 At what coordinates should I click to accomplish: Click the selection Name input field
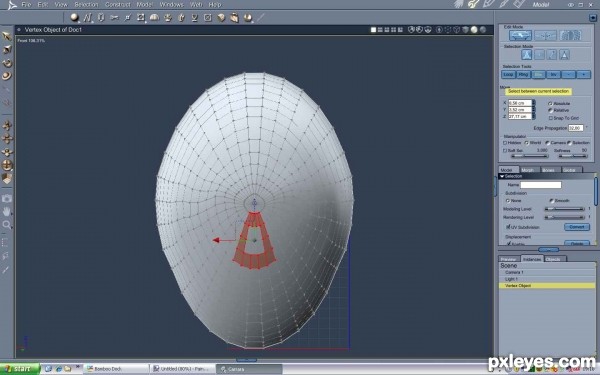tap(541, 185)
